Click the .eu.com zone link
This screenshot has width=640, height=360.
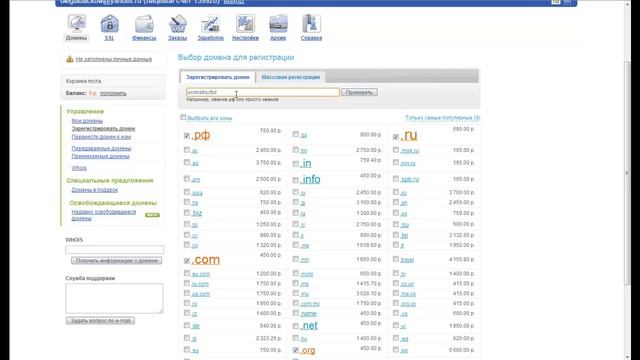200,274
